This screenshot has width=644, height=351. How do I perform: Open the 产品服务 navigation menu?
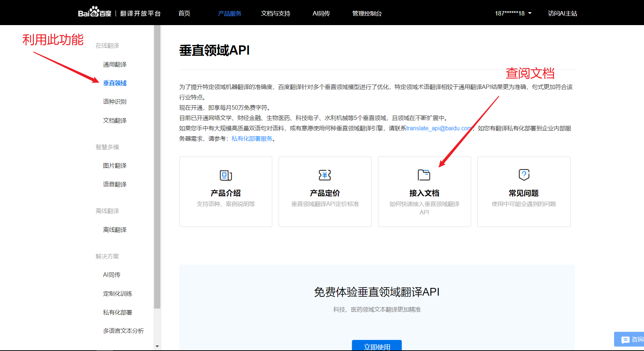(x=229, y=13)
